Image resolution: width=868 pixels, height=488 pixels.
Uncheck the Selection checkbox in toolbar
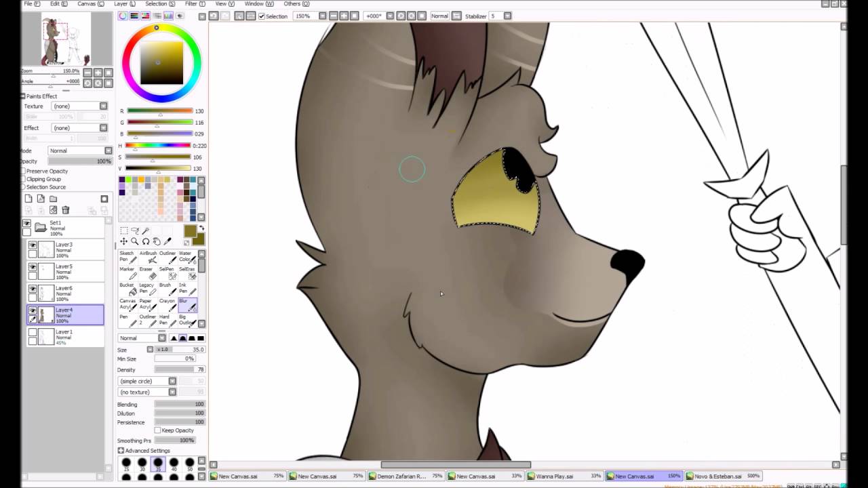[x=262, y=16]
